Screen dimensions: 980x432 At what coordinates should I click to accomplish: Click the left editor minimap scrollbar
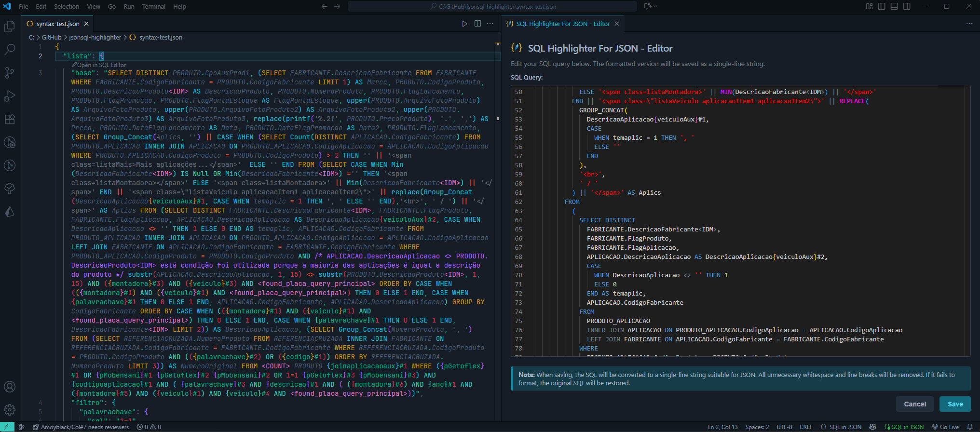coord(498,231)
